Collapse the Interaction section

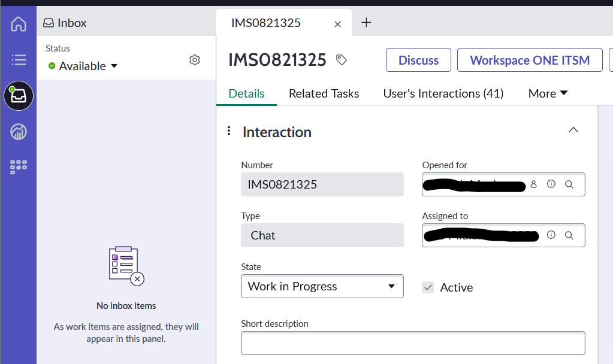(573, 130)
